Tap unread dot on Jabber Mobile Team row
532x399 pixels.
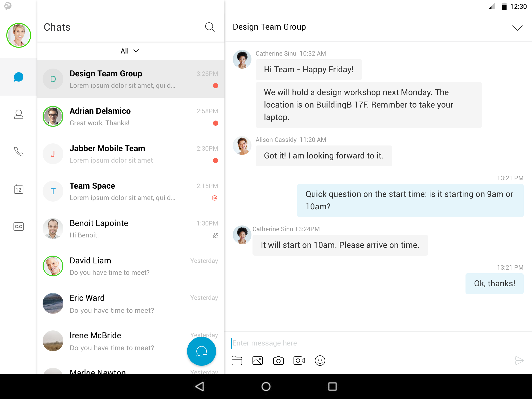click(215, 161)
